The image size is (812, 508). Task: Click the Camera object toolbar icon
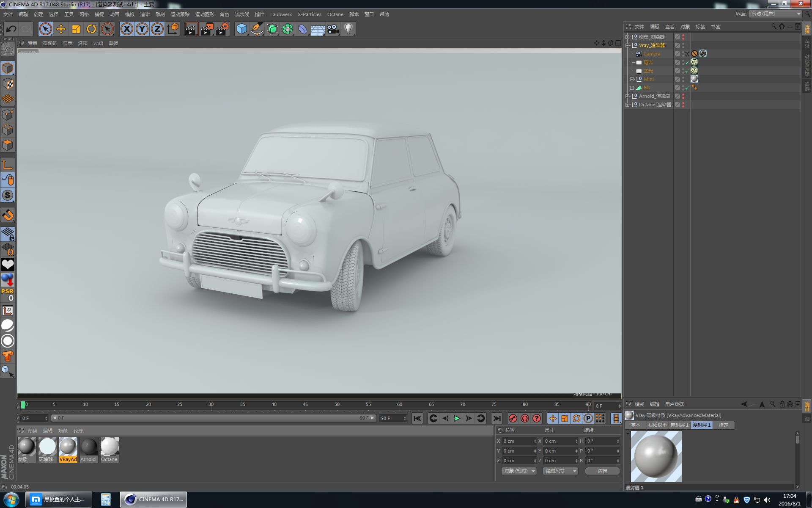coord(333,29)
